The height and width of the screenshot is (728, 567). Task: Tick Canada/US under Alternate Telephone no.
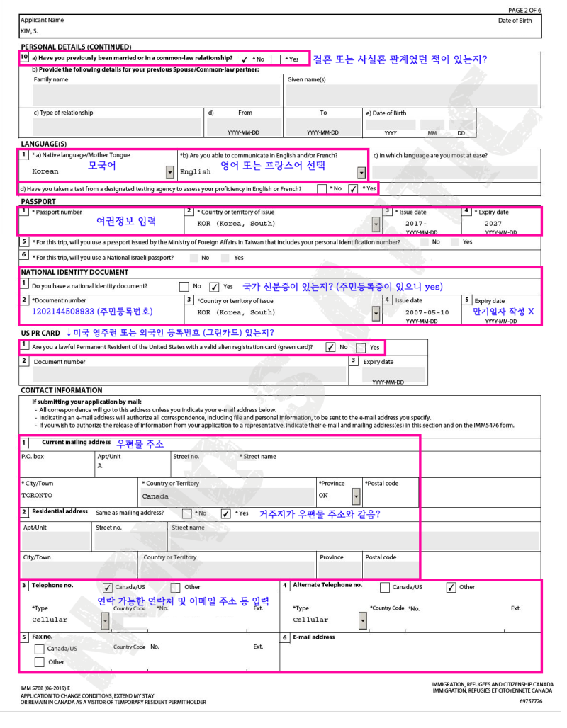385,587
